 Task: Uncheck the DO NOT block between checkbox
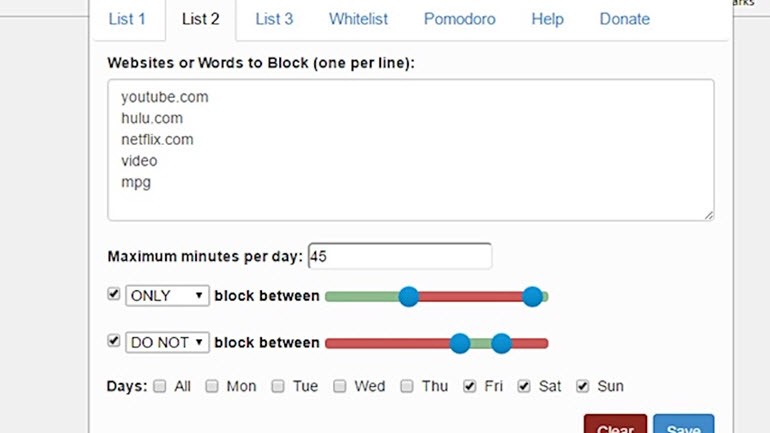pos(113,342)
